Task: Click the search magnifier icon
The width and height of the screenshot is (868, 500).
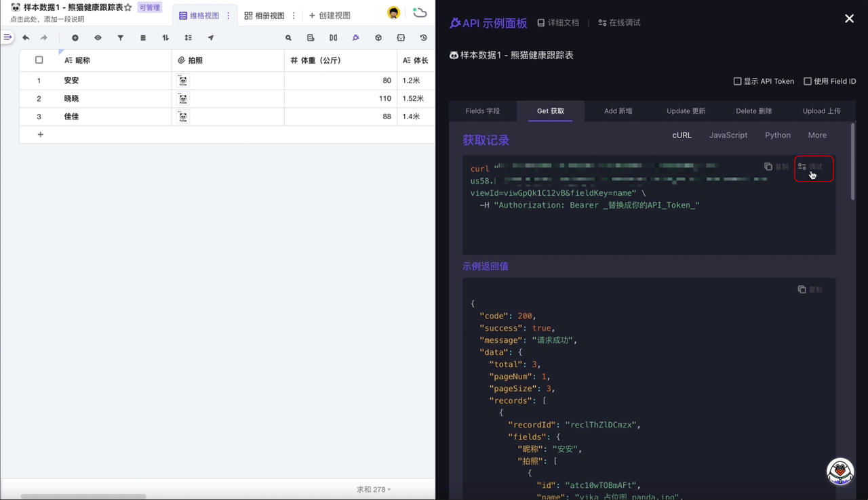Action: pyautogui.click(x=288, y=38)
